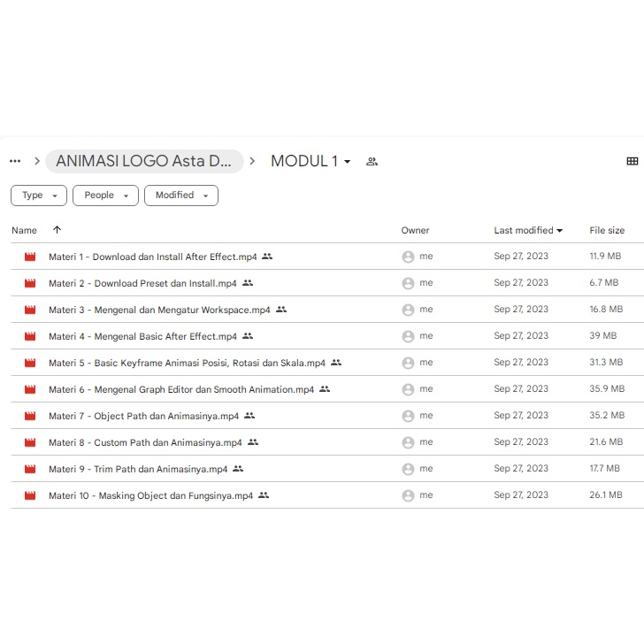Open Materi 3 - Mengenal dan Mengatur Workspace.mp4
Image resolution: width=644 pixels, height=644 pixels.
coord(159,310)
